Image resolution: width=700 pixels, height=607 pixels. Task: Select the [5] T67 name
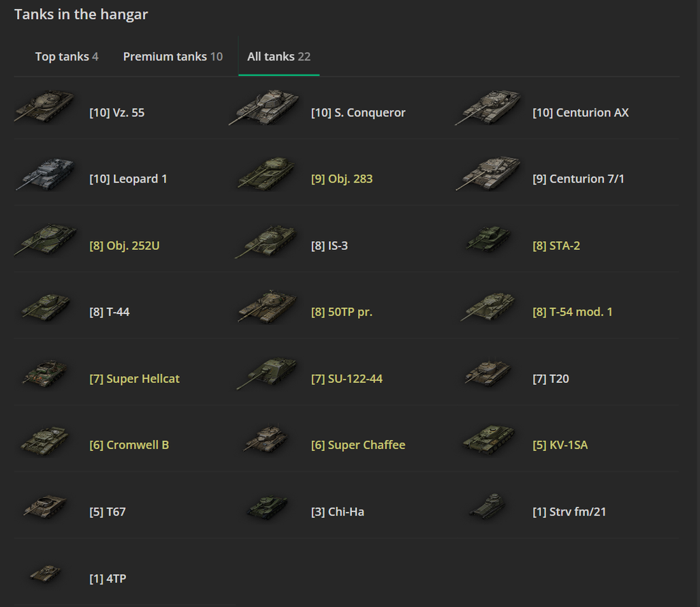click(108, 512)
